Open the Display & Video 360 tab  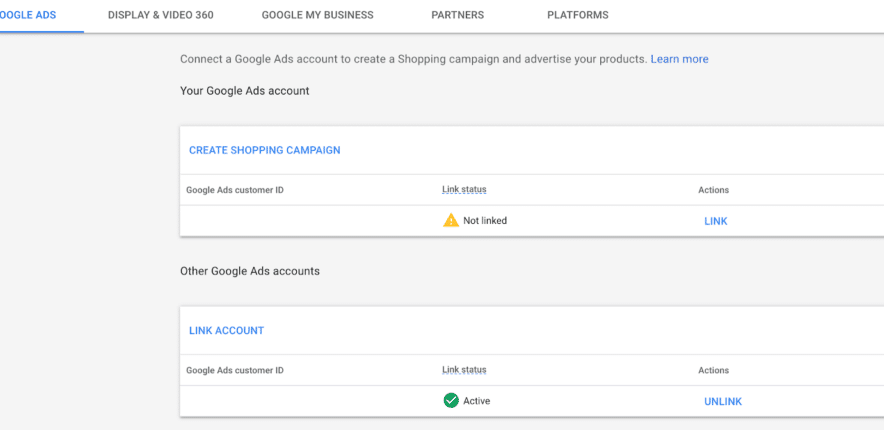click(x=161, y=15)
